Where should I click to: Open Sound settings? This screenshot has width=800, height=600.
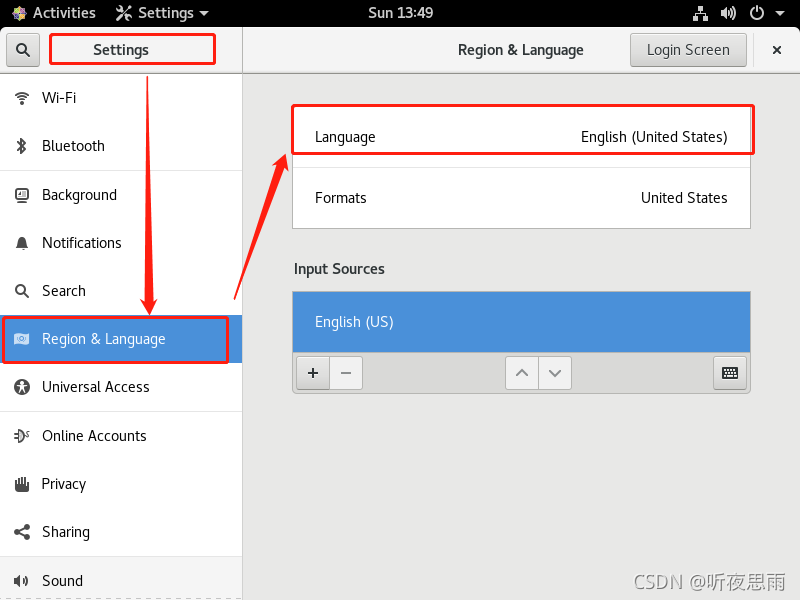pyautogui.click(x=121, y=580)
